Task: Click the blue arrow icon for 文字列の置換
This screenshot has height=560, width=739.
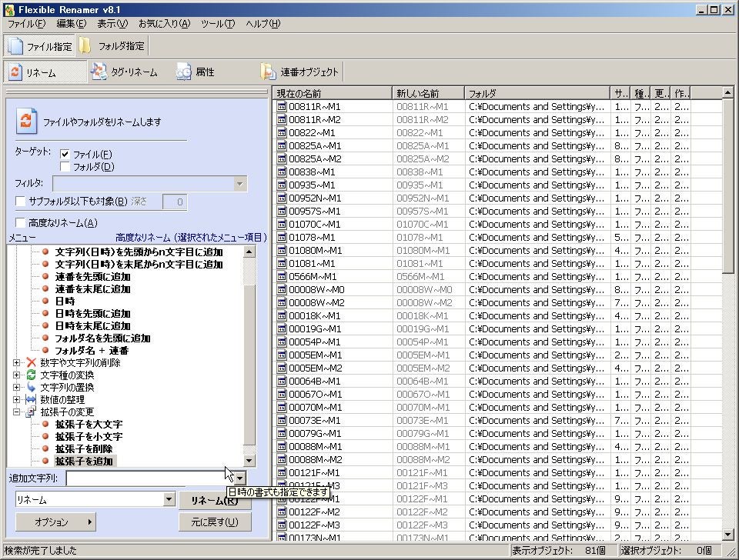Action: pyautogui.click(x=31, y=387)
